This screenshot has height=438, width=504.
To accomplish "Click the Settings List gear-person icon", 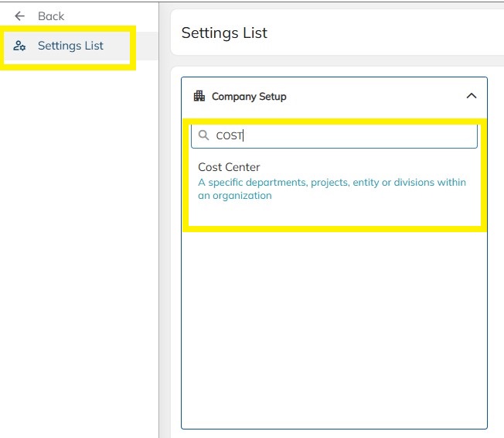I will [20, 46].
